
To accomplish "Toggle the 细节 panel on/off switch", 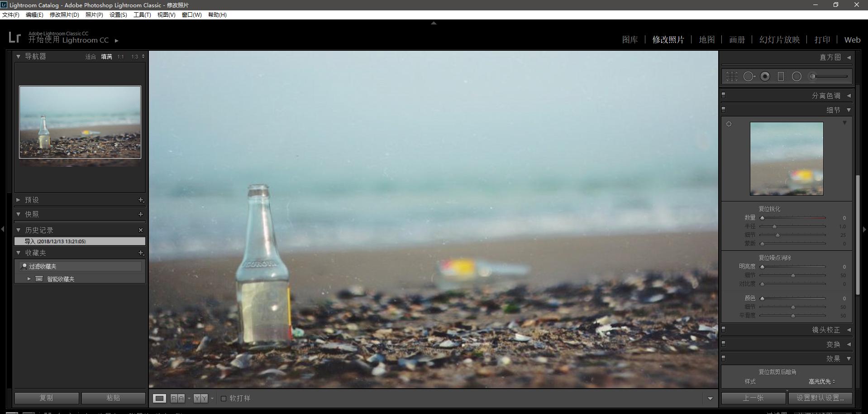I will click(723, 110).
